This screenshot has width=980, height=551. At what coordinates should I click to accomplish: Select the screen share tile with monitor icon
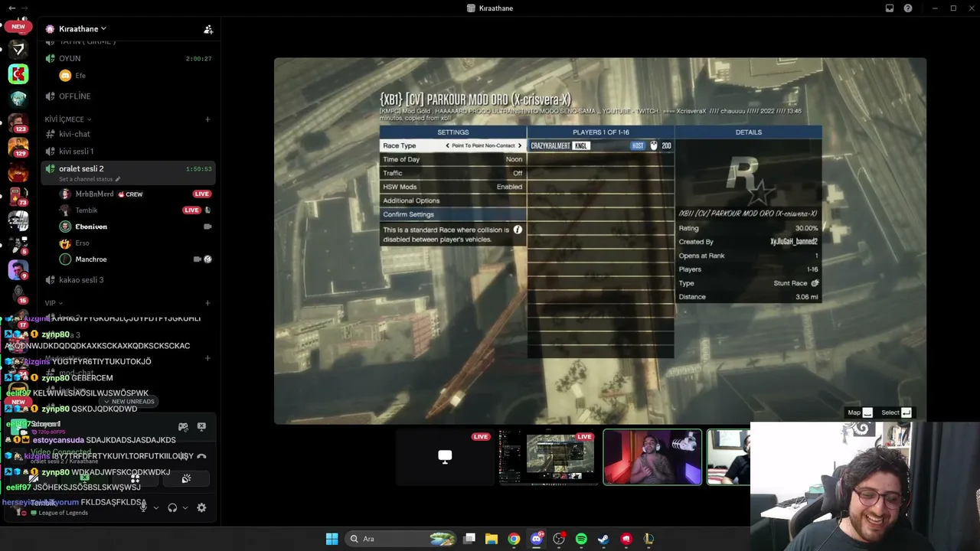[445, 457]
